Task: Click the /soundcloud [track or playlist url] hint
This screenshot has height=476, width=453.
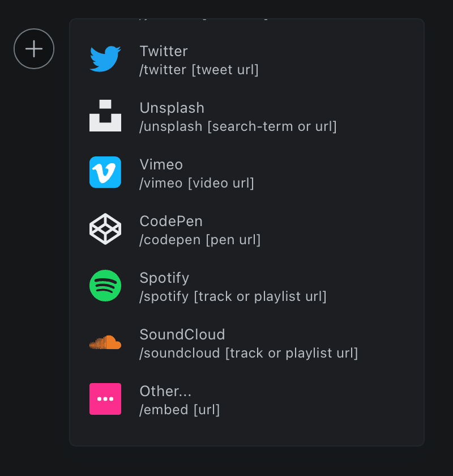Action: [x=249, y=354]
